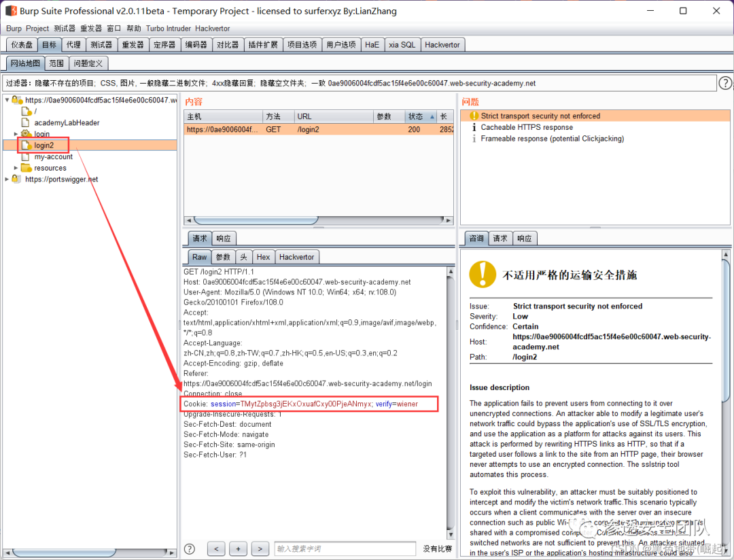
Task: Click the previous match '<' button
Action: (x=216, y=548)
